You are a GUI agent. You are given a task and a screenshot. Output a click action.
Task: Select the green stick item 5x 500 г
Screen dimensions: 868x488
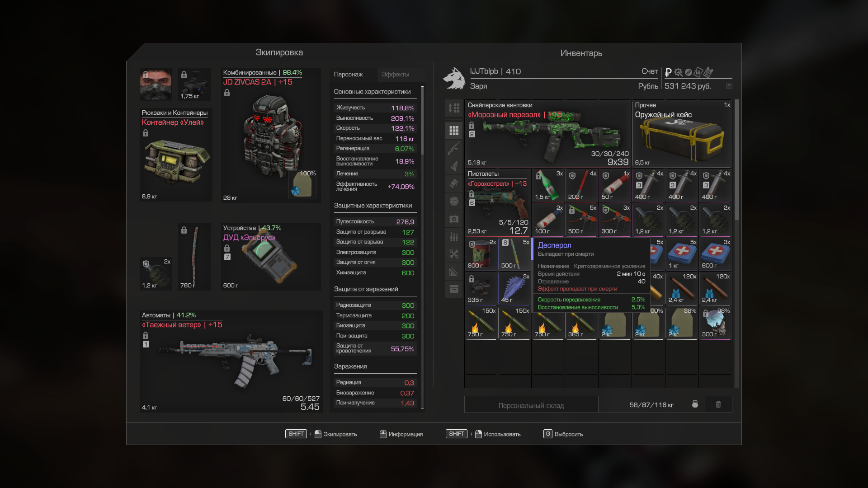pyautogui.click(x=514, y=254)
